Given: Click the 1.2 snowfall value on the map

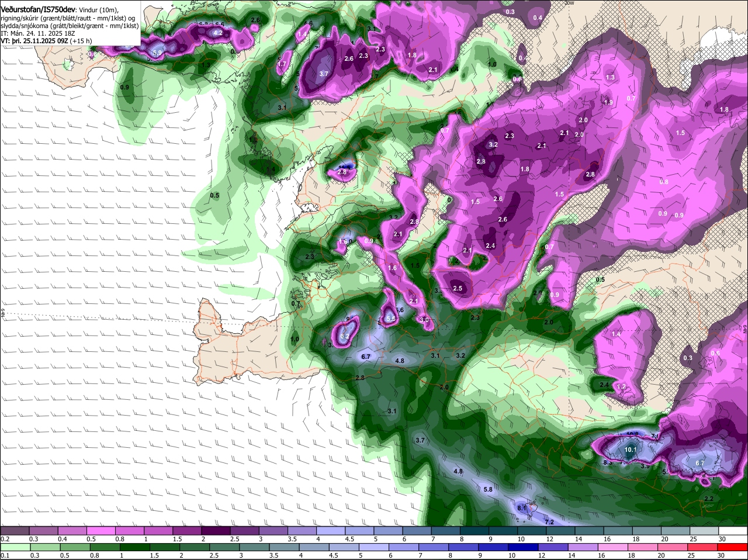Looking at the screenshot, I should [x=621, y=387].
